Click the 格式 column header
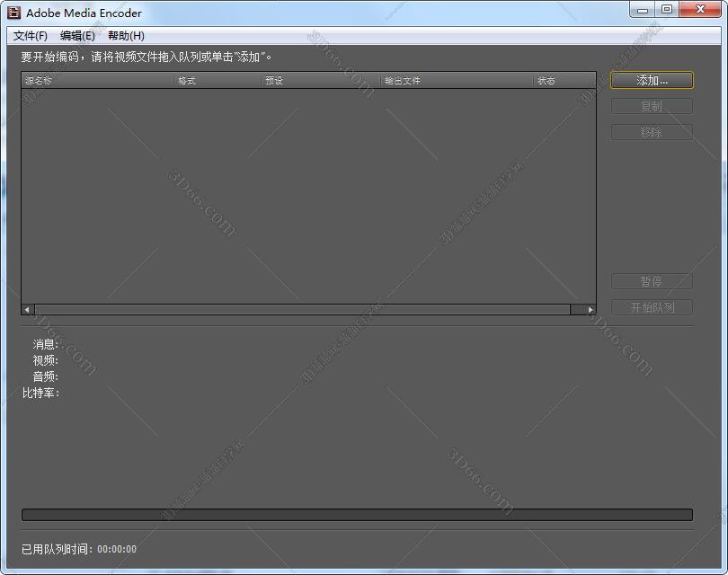The height and width of the screenshot is (575, 728). point(218,81)
